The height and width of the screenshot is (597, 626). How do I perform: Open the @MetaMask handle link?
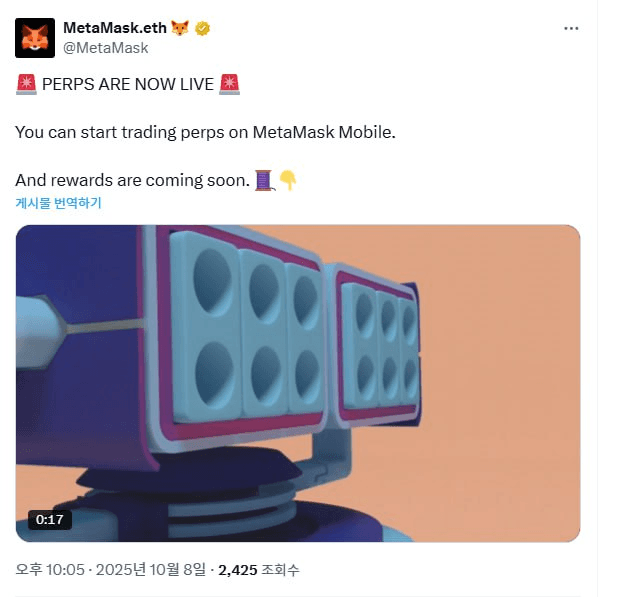(106, 48)
